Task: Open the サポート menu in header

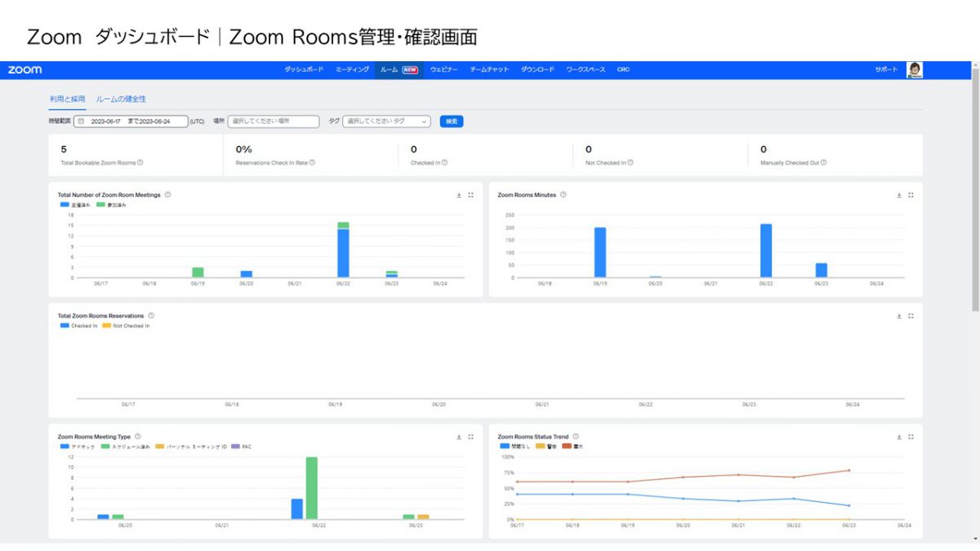Action: [x=886, y=70]
